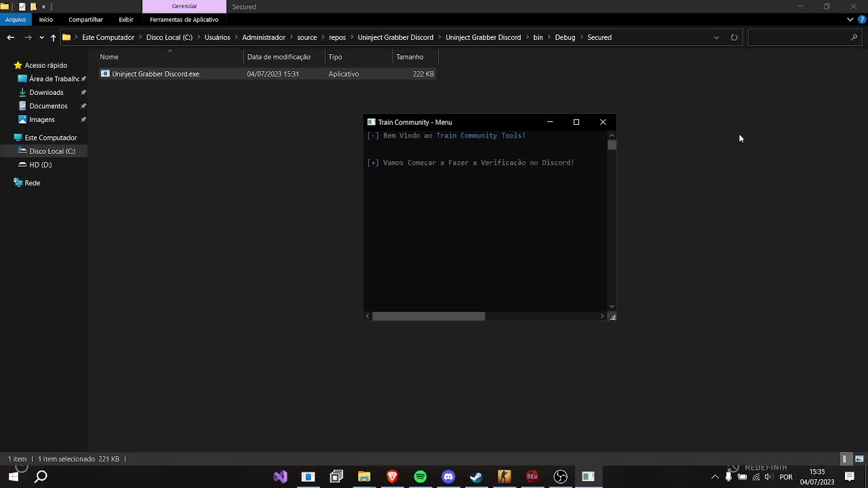Open the Downloads quick access link

[x=46, y=92]
